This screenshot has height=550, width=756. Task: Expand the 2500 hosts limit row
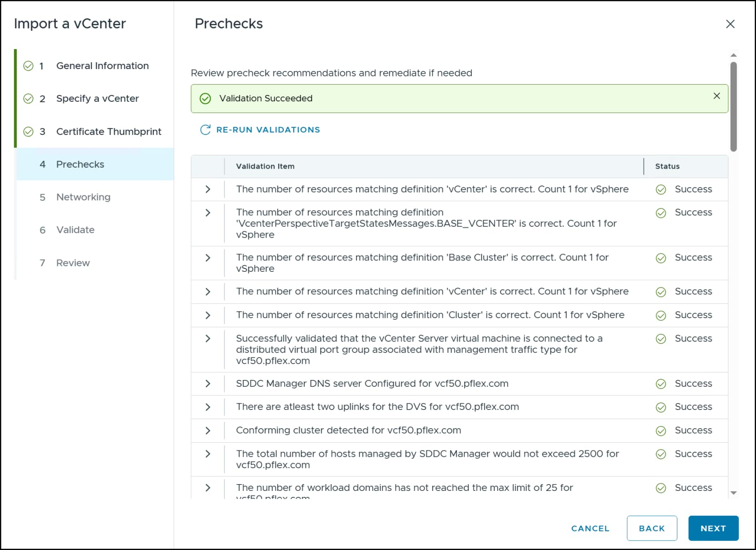pos(208,454)
